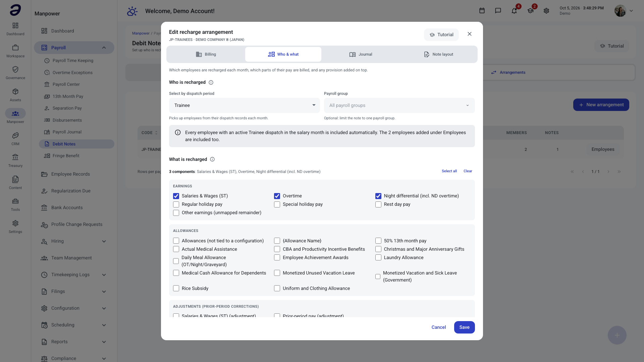Open Dashboard in the left rail
This screenshot has height=362, width=644.
coord(15,28)
